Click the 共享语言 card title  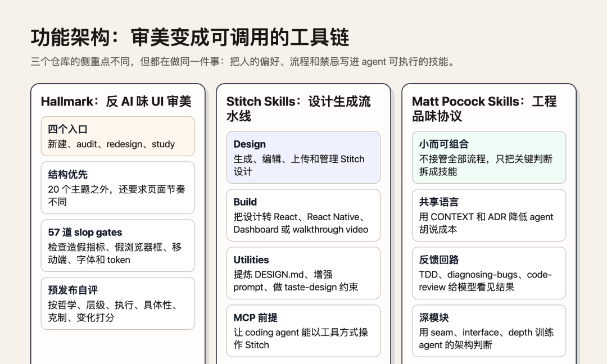[438, 202]
